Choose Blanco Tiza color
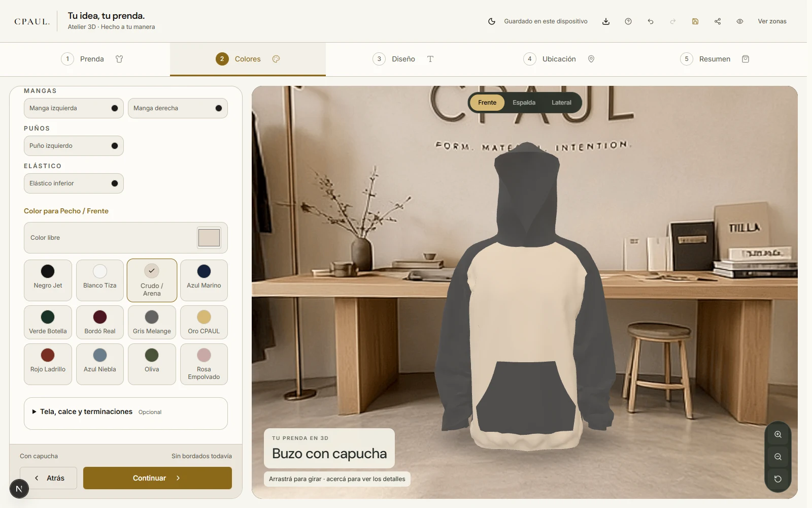 click(x=100, y=280)
